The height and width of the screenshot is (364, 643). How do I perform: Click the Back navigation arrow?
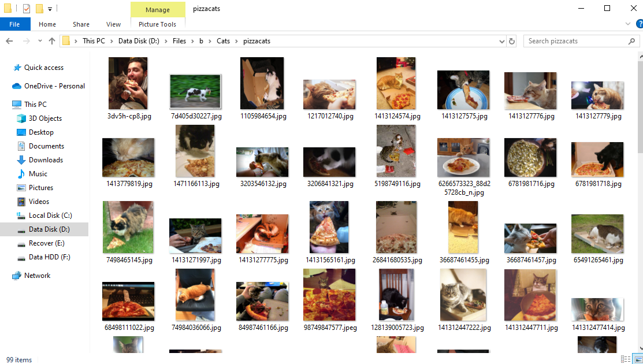(9, 41)
